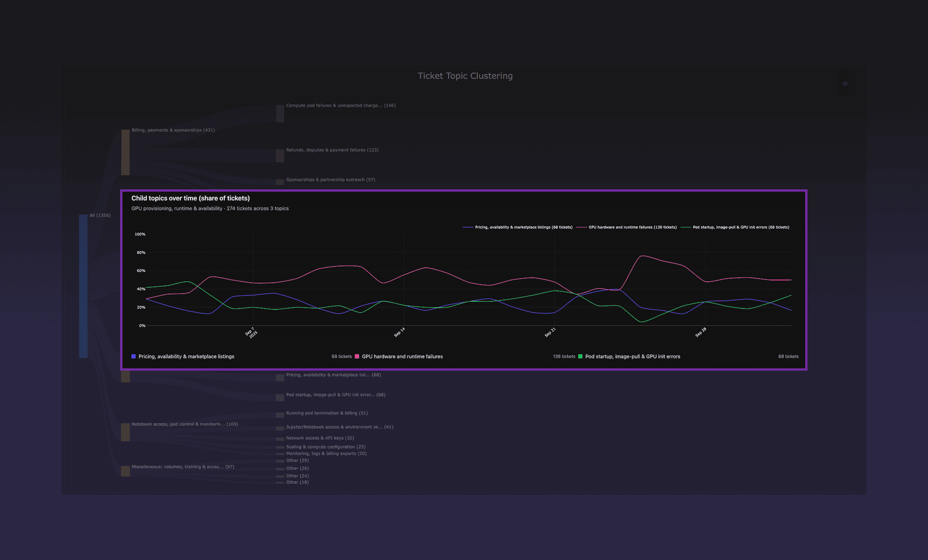Viewport: 928px width, 560px height.
Task: Toggle Pod startup, image-pull legend entry
Action: [740, 227]
